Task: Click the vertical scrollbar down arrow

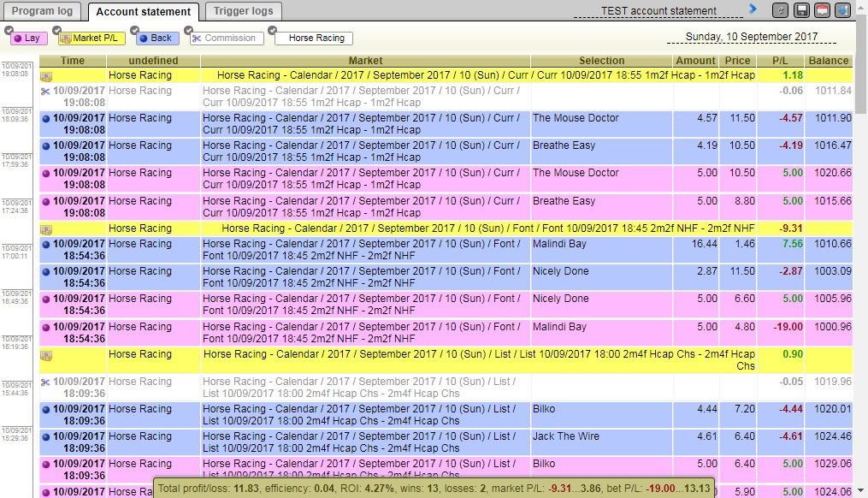Action: pos(861,490)
